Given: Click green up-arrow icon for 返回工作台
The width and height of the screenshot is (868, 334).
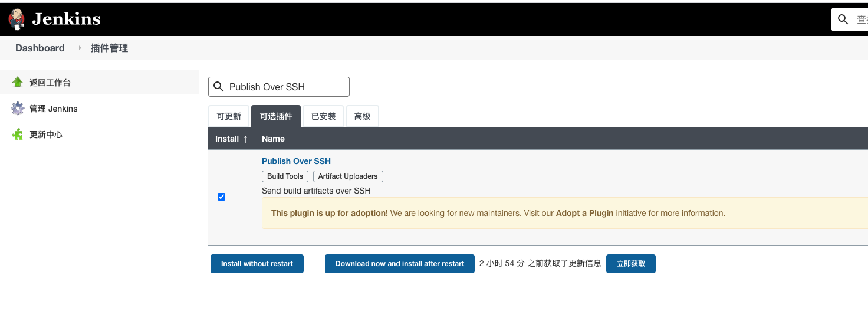Looking at the screenshot, I should click(x=18, y=83).
